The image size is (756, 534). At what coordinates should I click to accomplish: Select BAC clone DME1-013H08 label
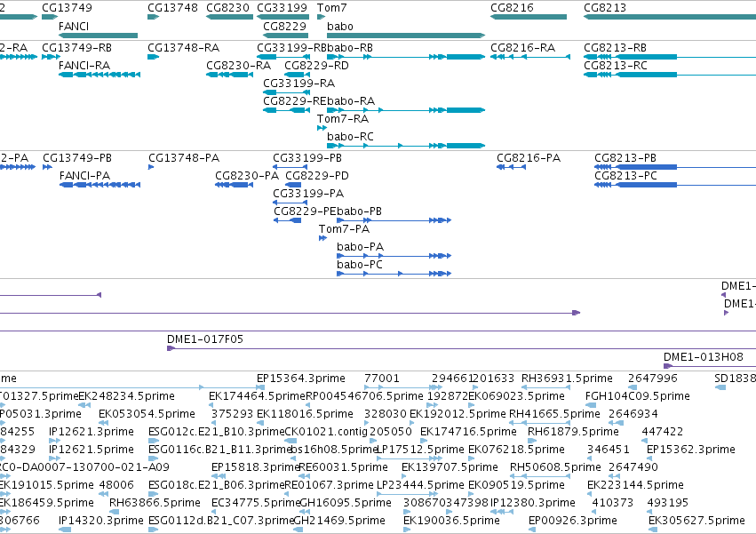[703, 357]
